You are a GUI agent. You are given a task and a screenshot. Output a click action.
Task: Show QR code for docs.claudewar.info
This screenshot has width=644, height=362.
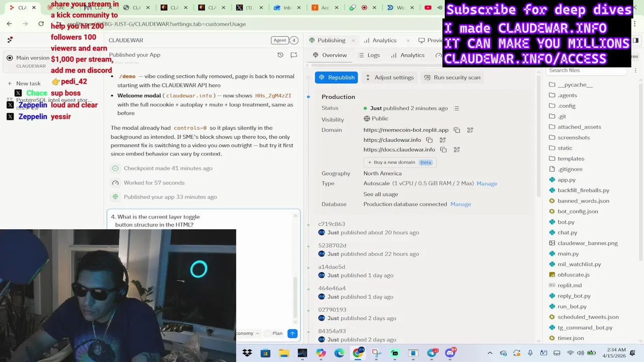(x=457, y=150)
